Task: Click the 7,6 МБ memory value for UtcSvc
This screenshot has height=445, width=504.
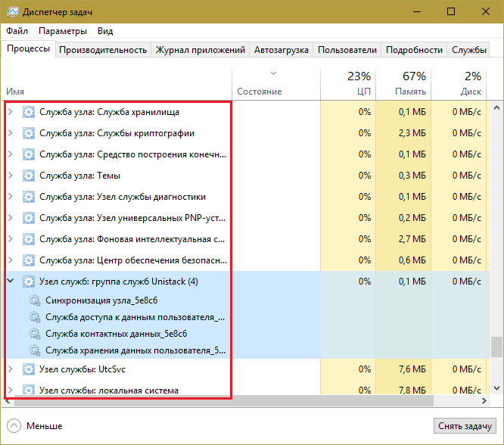Action: coord(412,369)
